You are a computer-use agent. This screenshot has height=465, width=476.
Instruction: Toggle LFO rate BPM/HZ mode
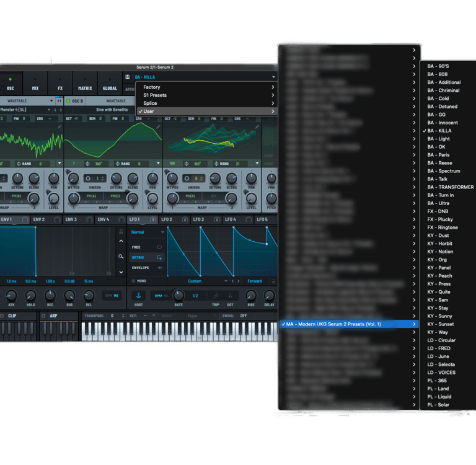coord(161,296)
